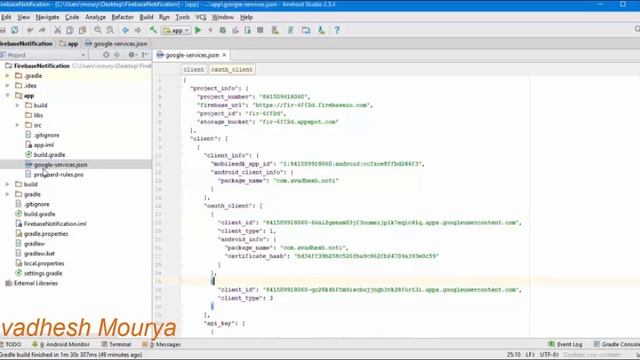Open the Android Monitor tool window
This screenshot has width=640, height=360.
(x=61, y=344)
